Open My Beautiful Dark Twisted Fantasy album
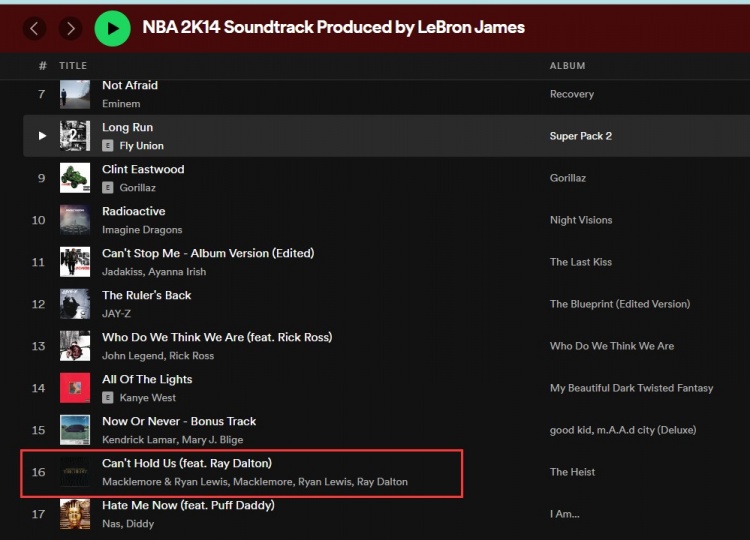Image resolution: width=750 pixels, height=540 pixels. (631, 388)
